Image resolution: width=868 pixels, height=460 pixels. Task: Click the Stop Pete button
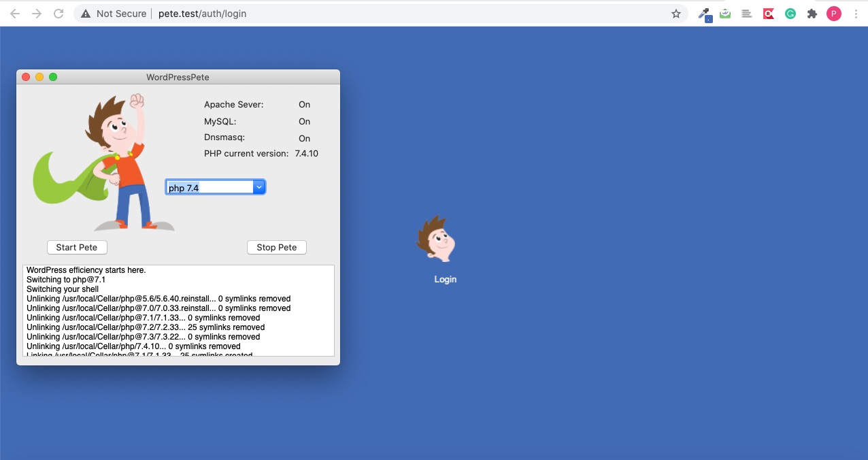[x=277, y=247]
